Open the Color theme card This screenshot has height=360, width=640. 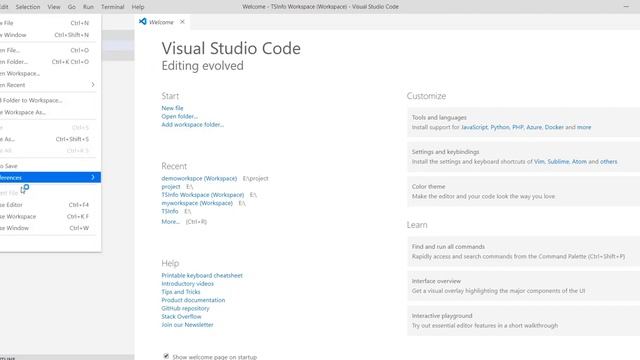(523, 191)
